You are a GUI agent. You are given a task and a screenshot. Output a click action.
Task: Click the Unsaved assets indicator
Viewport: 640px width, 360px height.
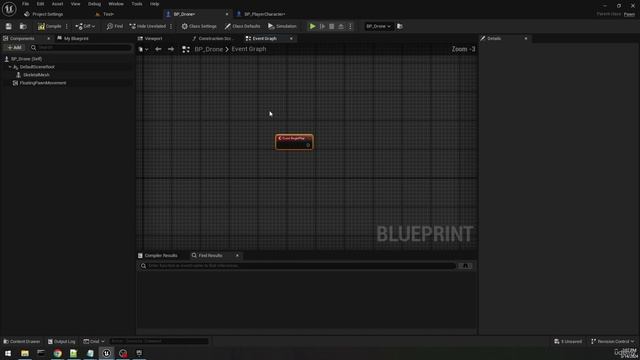coord(568,341)
